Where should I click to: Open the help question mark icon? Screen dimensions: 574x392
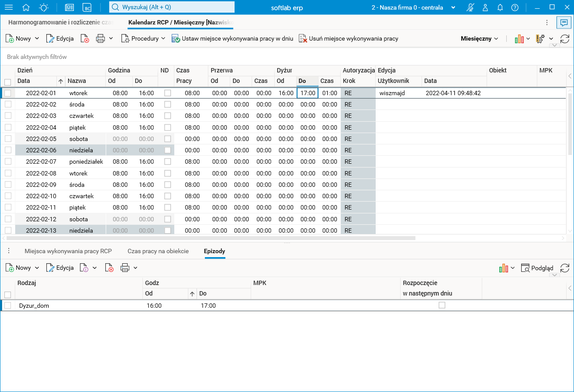pyautogui.click(x=515, y=7)
